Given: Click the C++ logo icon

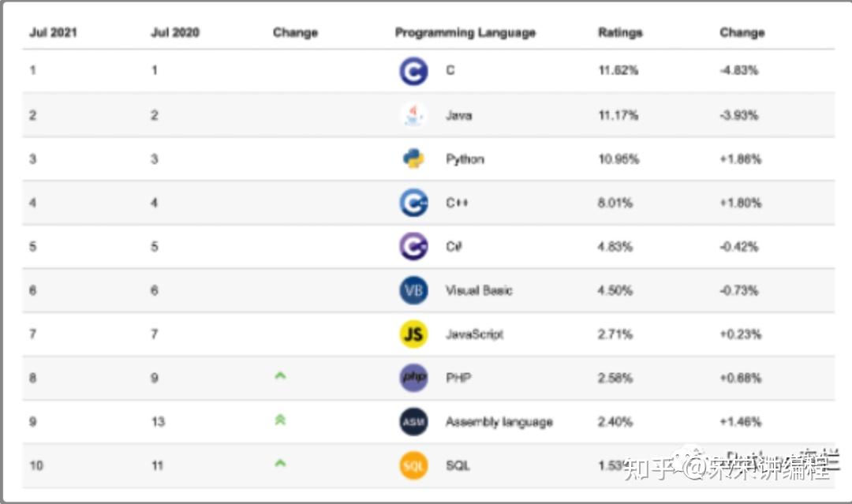Looking at the screenshot, I should [x=413, y=203].
